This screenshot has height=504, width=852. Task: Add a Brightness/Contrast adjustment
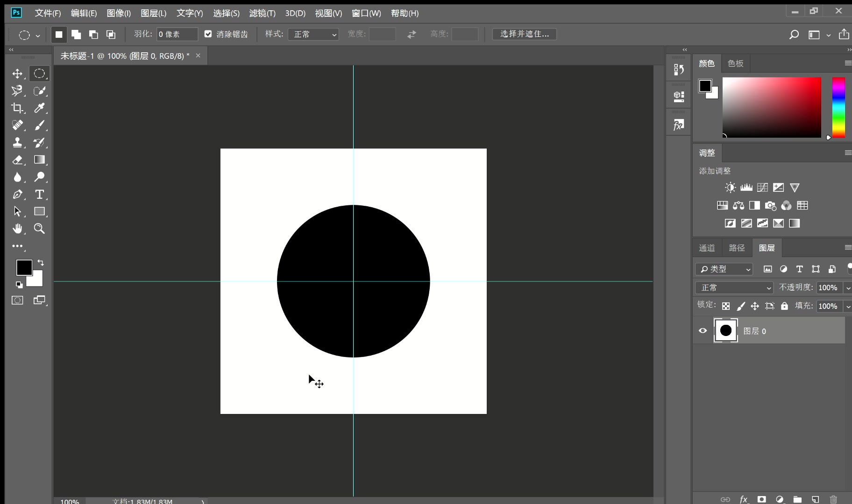[x=730, y=188]
